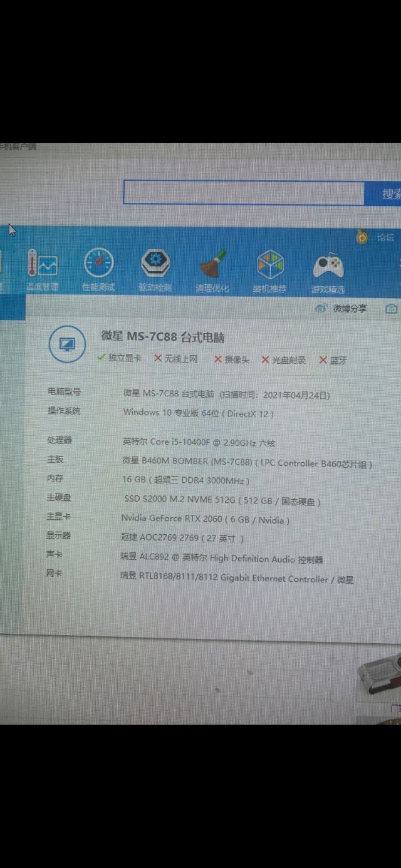This screenshot has width=401, height=868.
Task: Click the 声卡 label
Action: tap(55, 554)
